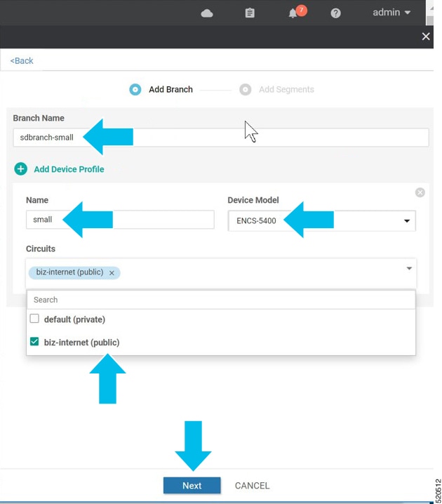442x504 pixels.
Task: Click the green Add Device Profile plus icon
Action: [x=21, y=169]
